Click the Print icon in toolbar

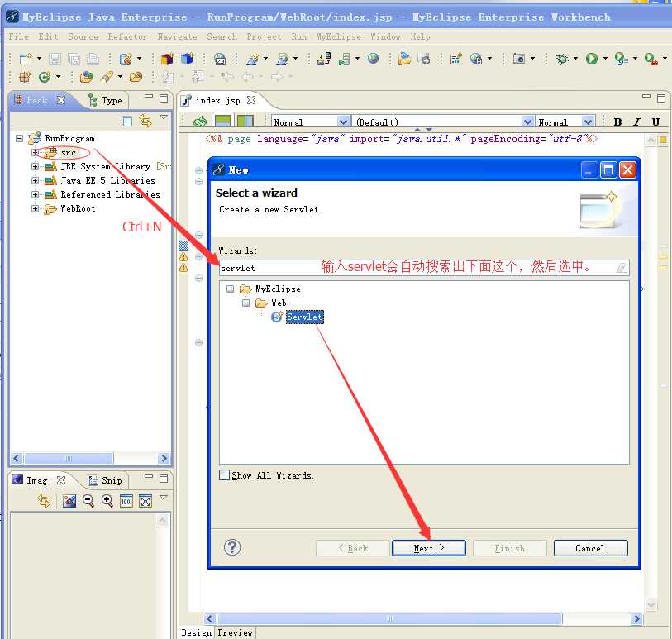93,59
